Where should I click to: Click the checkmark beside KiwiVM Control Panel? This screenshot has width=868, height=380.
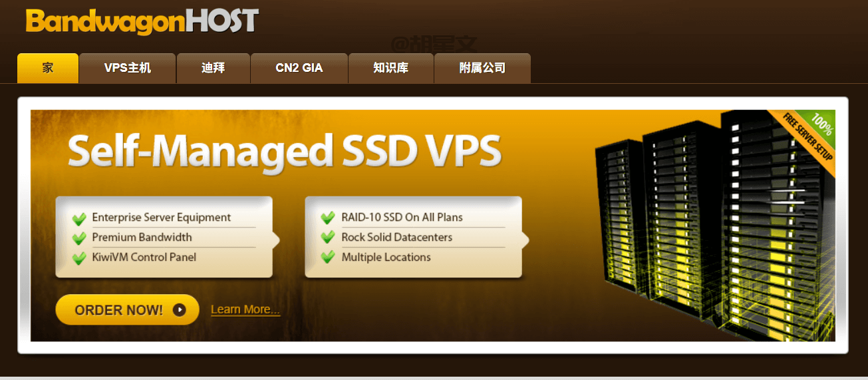coord(79,258)
